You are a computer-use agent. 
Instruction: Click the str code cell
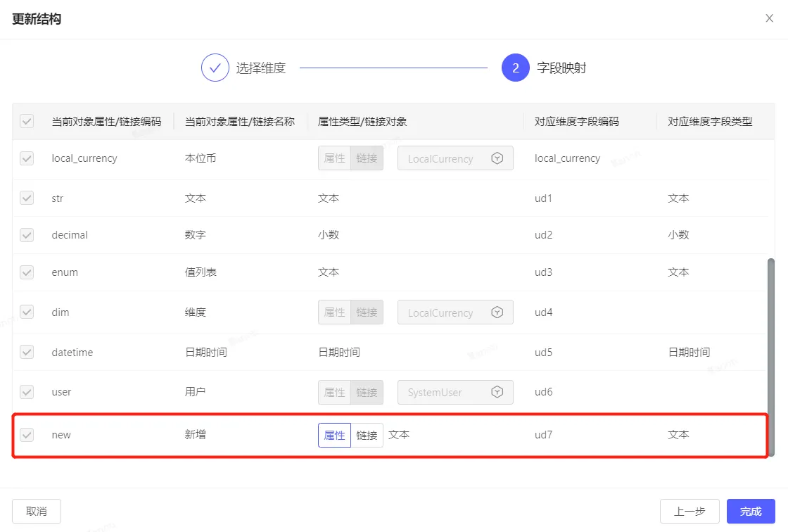point(57,198)
